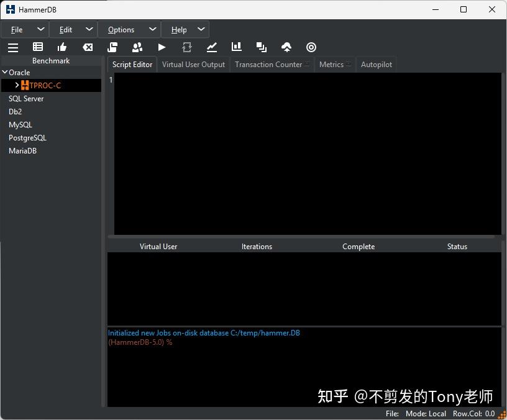Collapse the Oracle tree node
Viewport: 507px width, 420px height.
[x=5, y=72]
